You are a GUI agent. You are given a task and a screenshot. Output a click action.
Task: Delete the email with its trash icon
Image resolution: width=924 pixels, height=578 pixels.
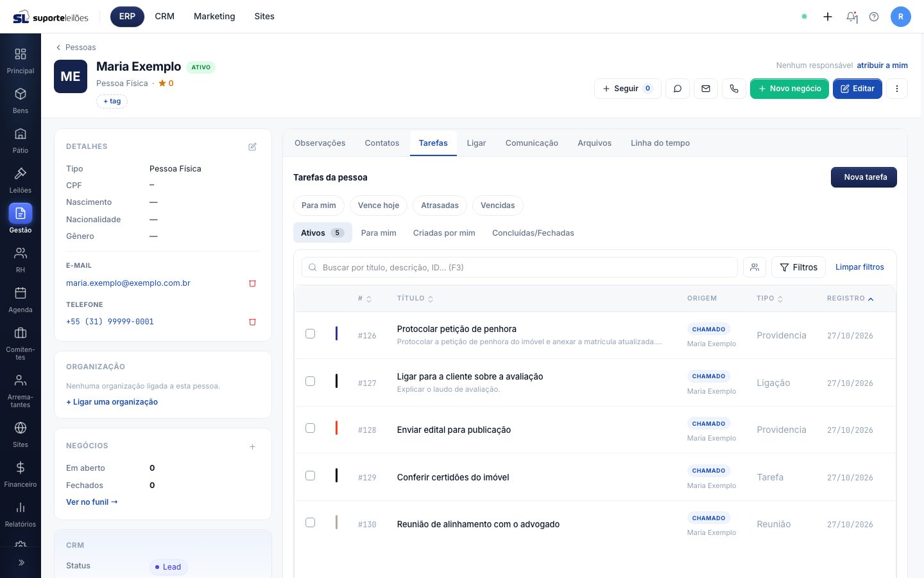(252, 283)
